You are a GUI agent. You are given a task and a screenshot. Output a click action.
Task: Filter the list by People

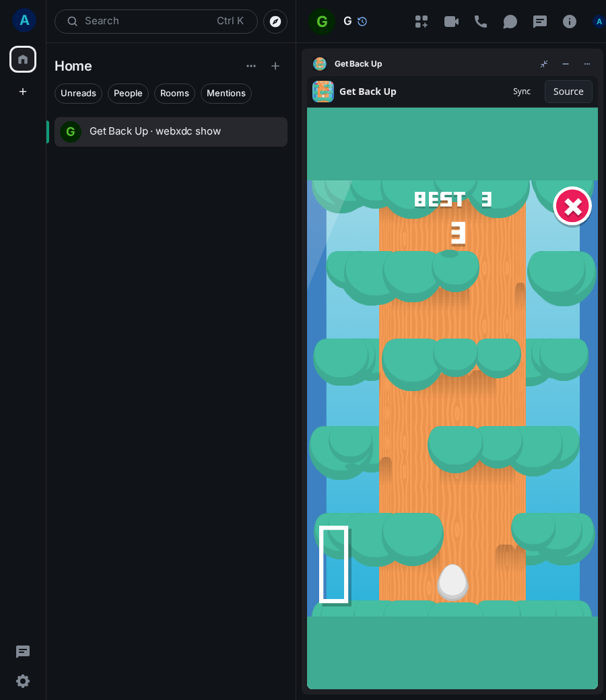[x=128, y=94]
